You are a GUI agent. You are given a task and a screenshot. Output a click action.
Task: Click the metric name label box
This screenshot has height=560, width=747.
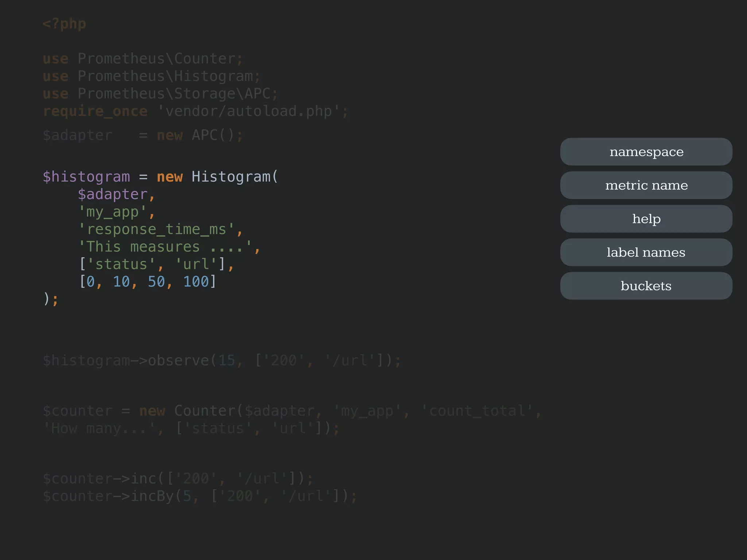point(646,185)
